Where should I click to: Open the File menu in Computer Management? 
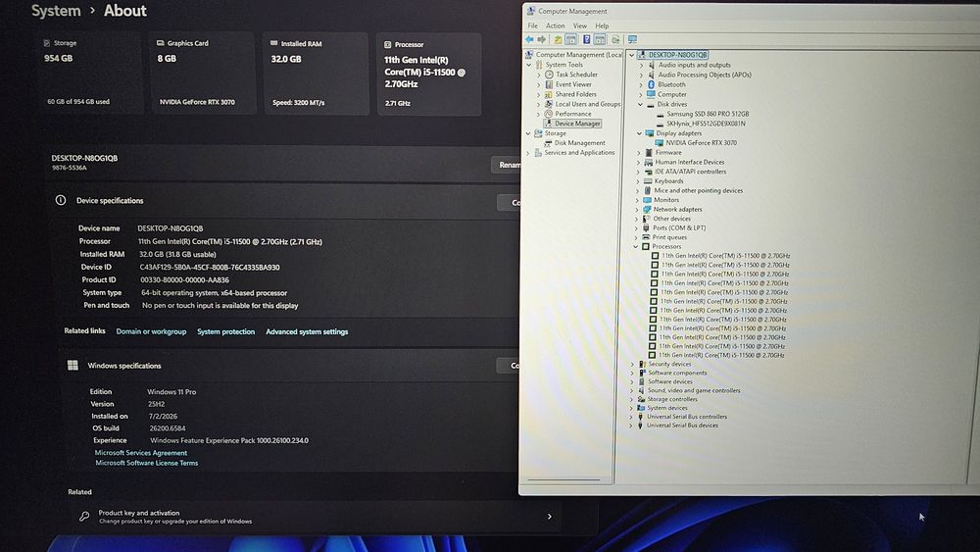532,25
